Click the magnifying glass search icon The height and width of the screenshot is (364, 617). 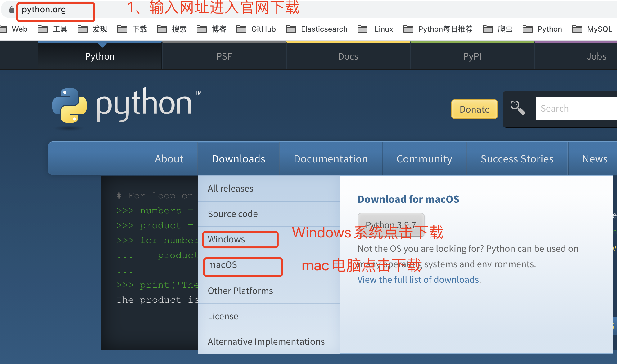click(x=518, y=108)
